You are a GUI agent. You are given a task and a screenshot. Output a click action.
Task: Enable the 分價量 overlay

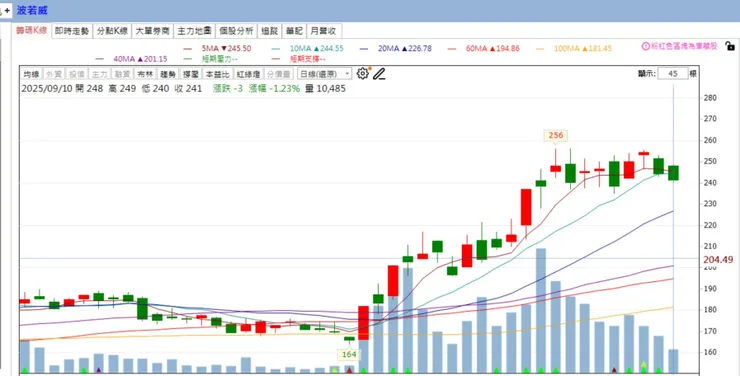(x=278, y=74)
